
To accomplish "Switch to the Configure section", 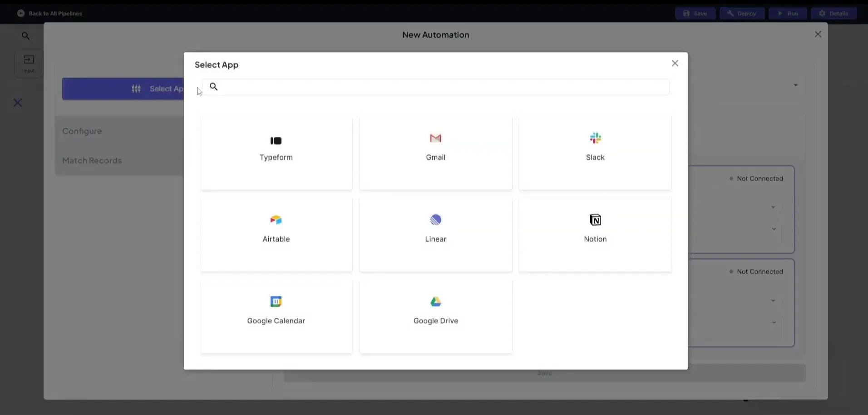I will 82,131.
